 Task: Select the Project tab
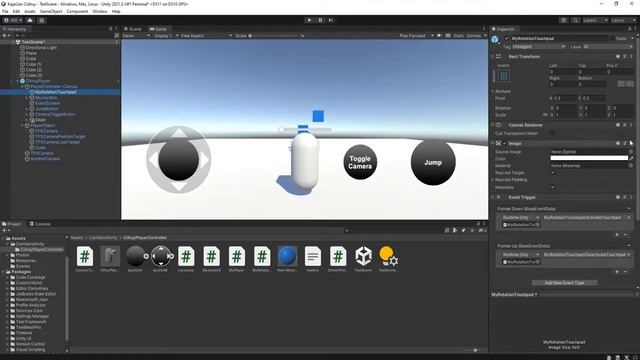point(12,224)
